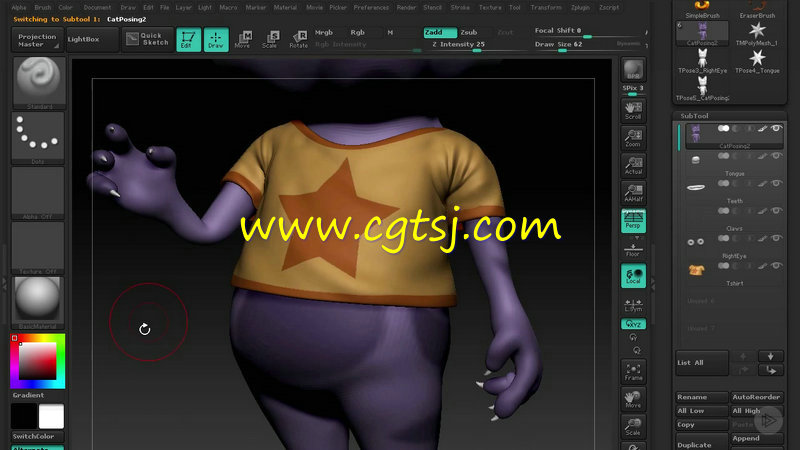Click the Frame mesh icon
The height and width of the screenshot is (450, 800).
pos(633,371)
